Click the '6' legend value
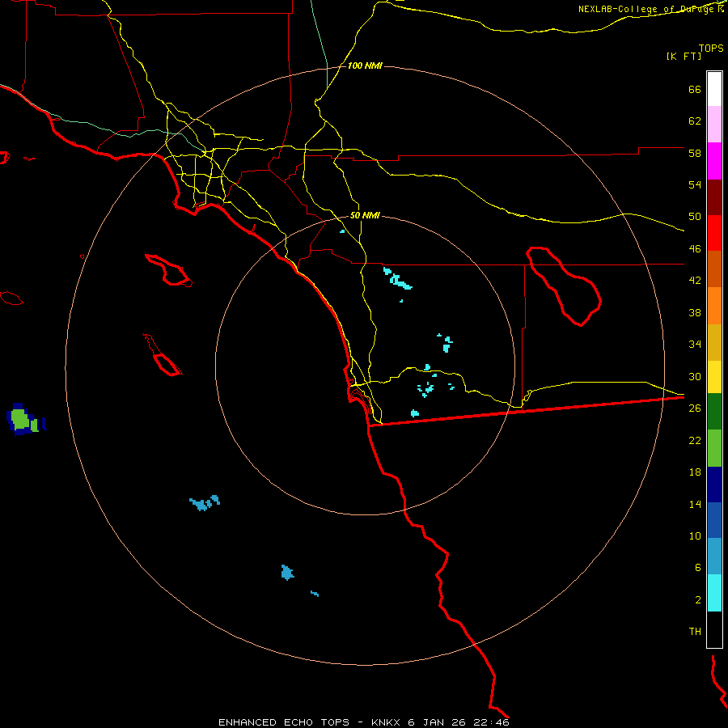The height and width of the screenshot is (728, 728). coord(698,568)
